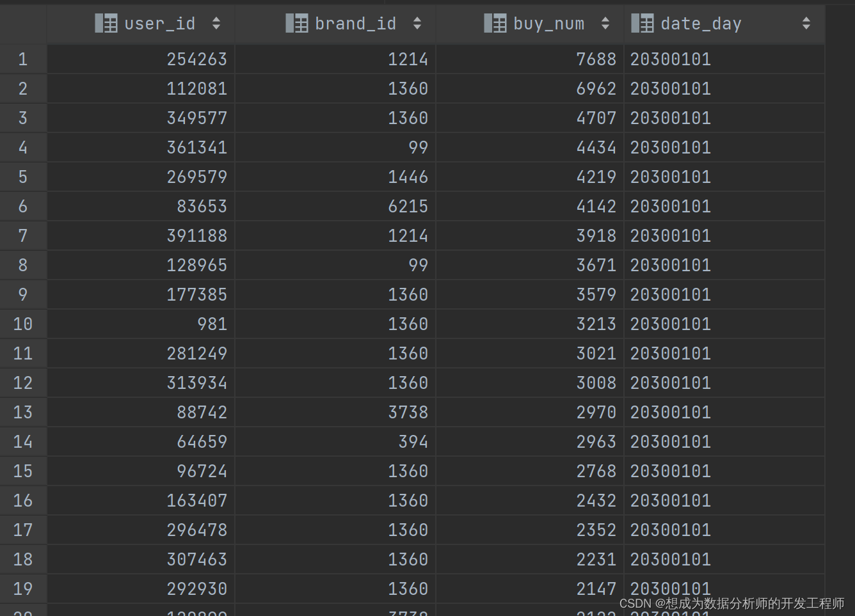
Task: Click user_id cell 281249
Action: click(x=141, y=354)
